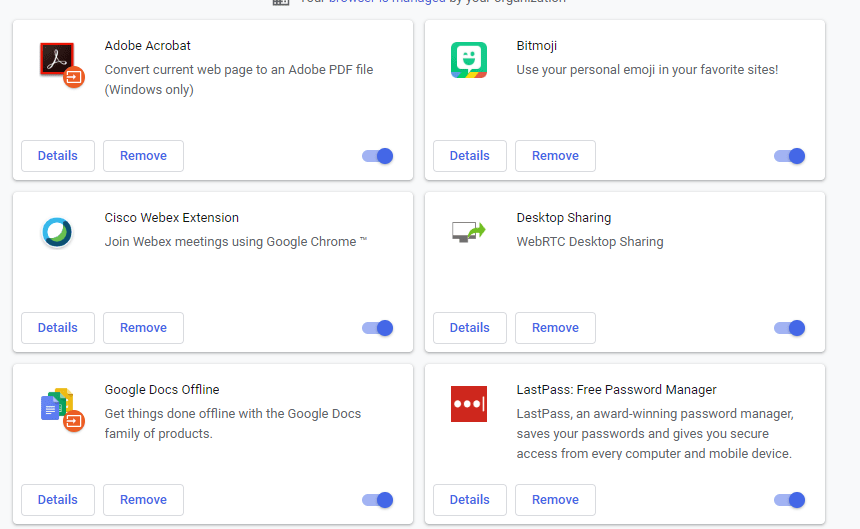Open Details for Bitmoji
Image resolution: width=860 pixels, height=529 pixels.
click(x=469, y=156)
